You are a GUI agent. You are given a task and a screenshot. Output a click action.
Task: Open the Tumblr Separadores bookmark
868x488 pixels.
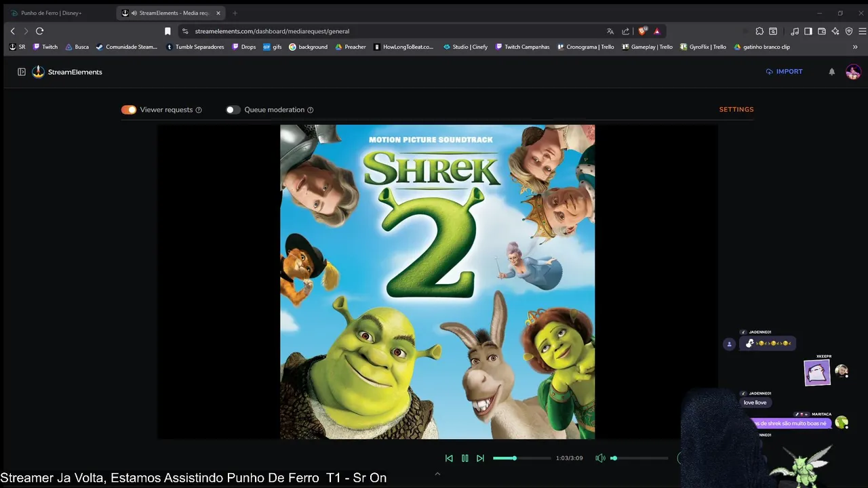195,47
